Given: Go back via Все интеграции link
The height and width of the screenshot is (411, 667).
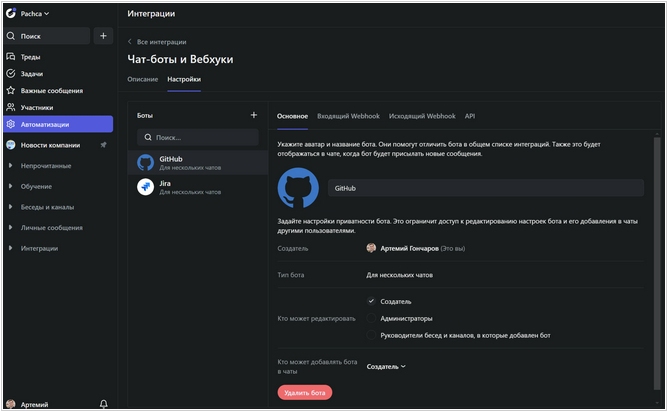Looking at the screenshot, I should pyautogui.click(x=160, y=42).
